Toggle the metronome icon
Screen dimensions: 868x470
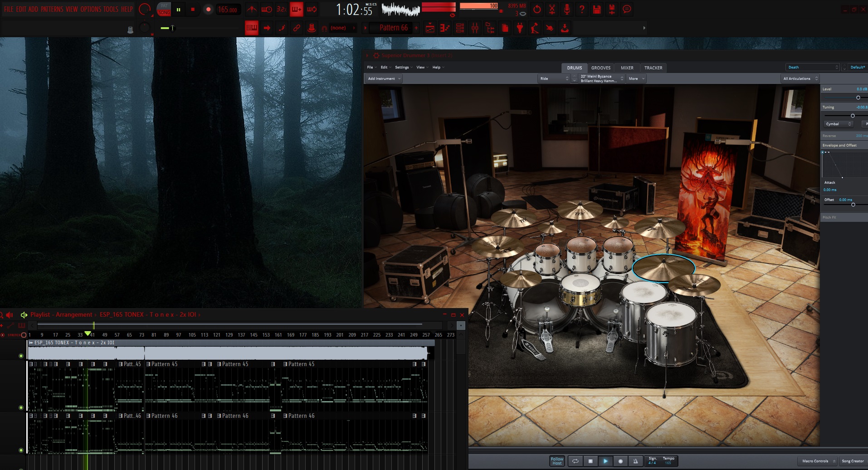coord(252,9)
